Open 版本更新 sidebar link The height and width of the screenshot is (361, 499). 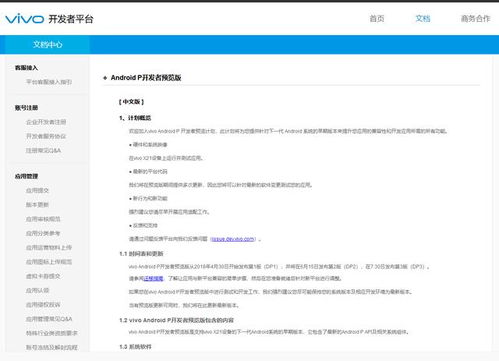coord(37,205)
